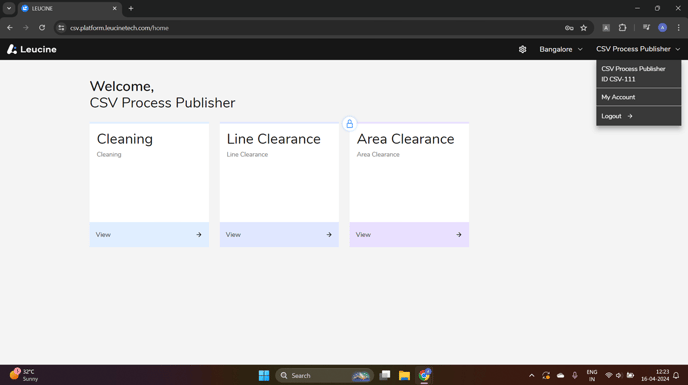The width and height of the screenshot is (688, 385).
Task: Open the tab search dropdown arrow
Action: click(x=9, y=8)
